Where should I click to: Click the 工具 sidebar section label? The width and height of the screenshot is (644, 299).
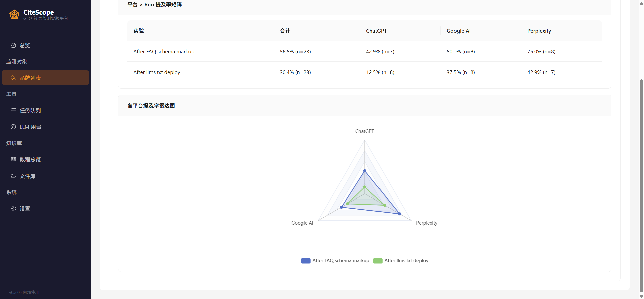11,94
